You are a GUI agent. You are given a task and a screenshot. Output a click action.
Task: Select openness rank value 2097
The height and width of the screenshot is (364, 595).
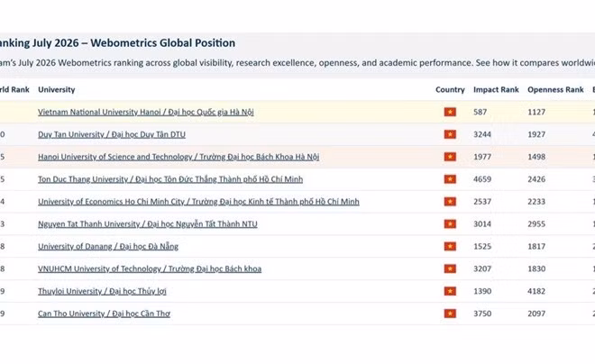pos(536,314)
